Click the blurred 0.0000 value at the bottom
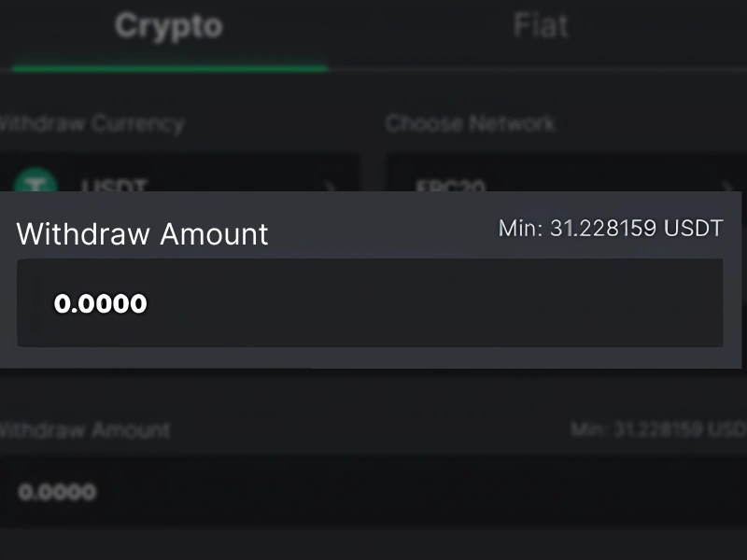Image resolution: width=747 pixels, height=560 pixels. 57,492
